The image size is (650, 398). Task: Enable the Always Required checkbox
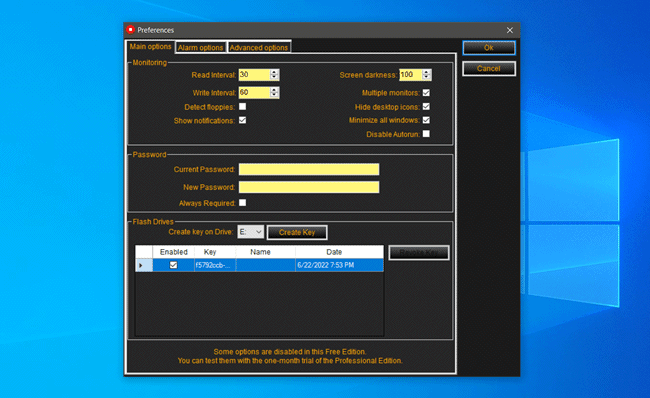click(x=243, y=203)
